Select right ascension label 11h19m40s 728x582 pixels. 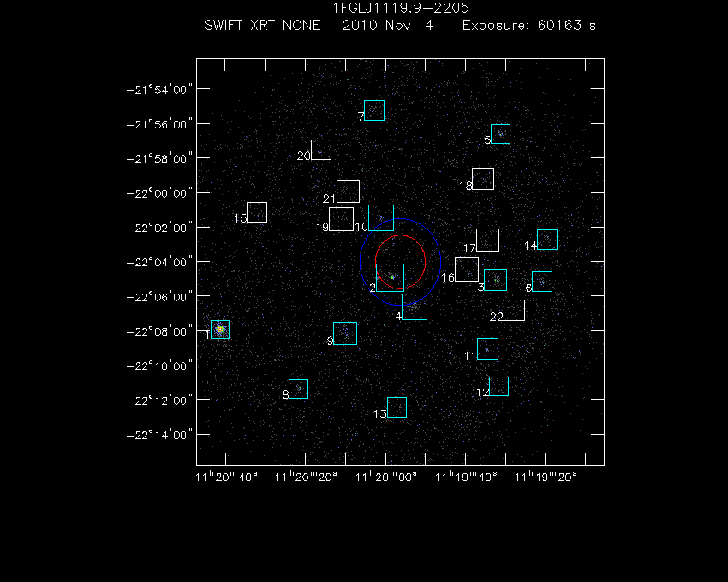pyautogui.click(x=466, y=477)
